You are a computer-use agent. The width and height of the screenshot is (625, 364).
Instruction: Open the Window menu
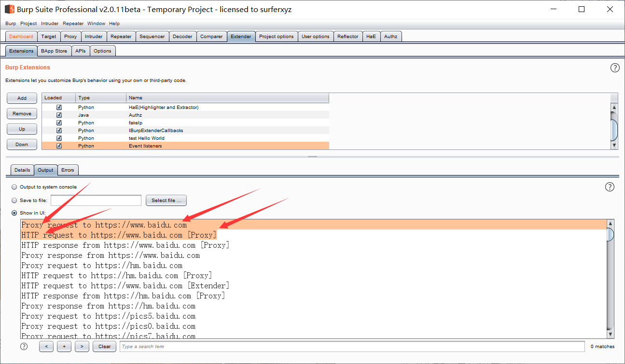click(96, 24)
